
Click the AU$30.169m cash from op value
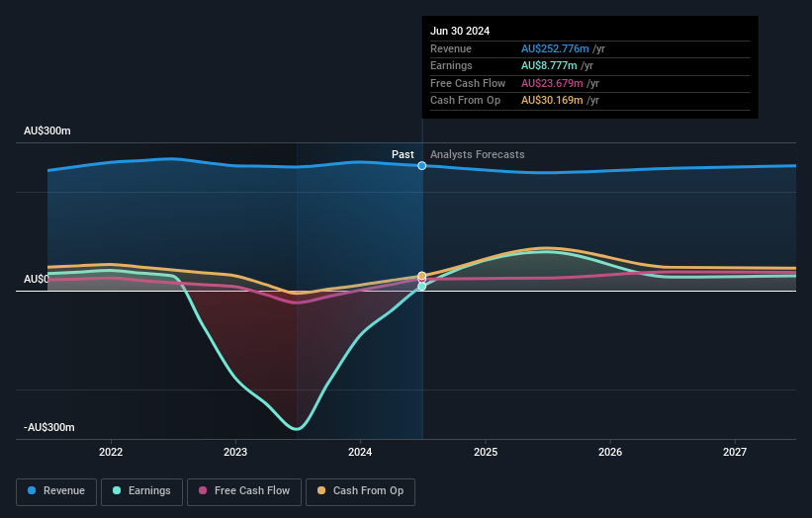click(x=552, y=101)
